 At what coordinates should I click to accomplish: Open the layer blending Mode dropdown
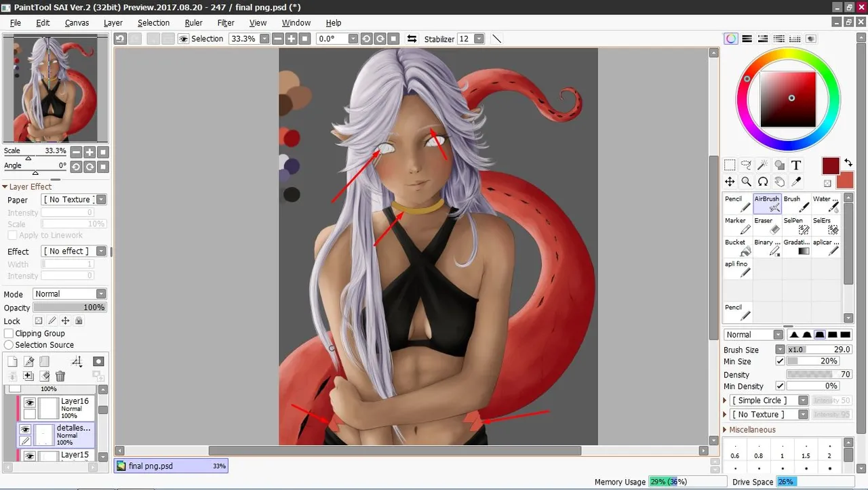pos(101,293)
